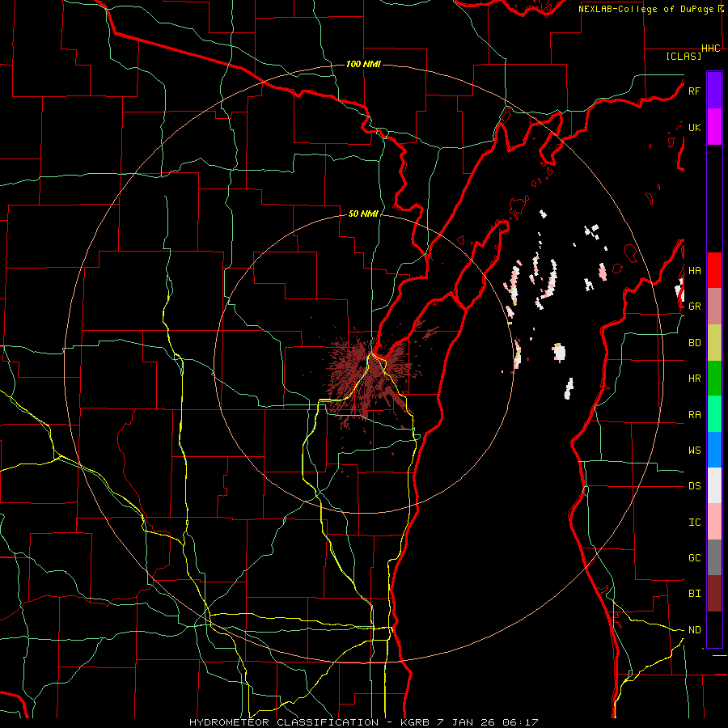Click the [CLAS] units label
Viewport: 728px width, 728px height.
684,57
